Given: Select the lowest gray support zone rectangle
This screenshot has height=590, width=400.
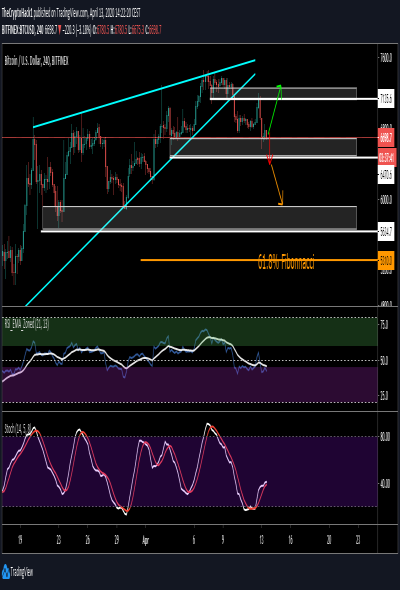Looking at the screenshot, I should [199, 217].
